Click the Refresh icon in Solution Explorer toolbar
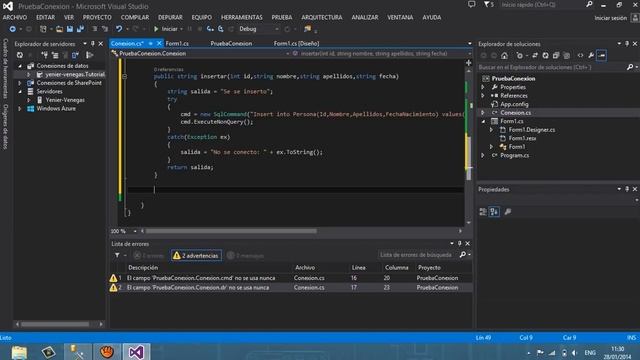Screen dimensions: 640x360 [x=545, y=56]
